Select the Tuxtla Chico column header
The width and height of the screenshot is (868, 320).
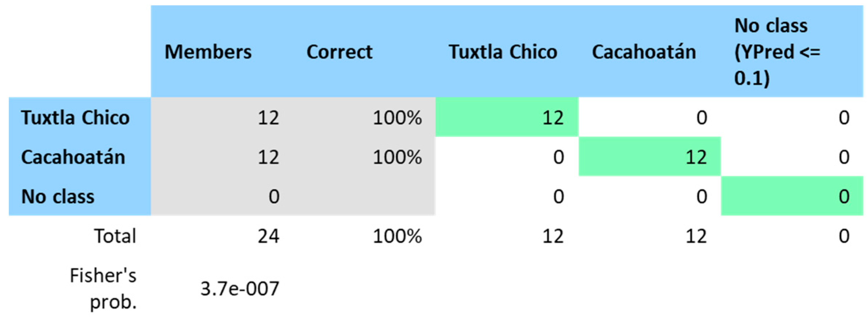pos(503,52)
